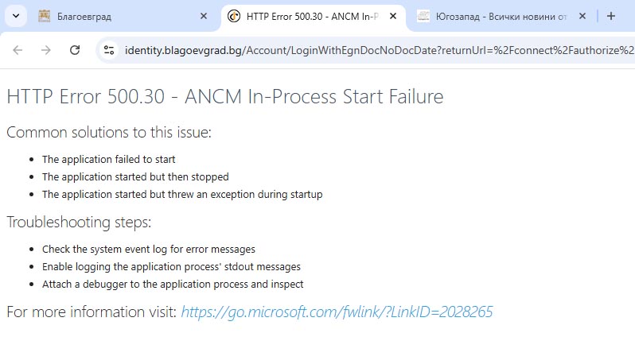View site information icon in address bar
This screenshot has width=635, height=364.
pyautogui.click(x=109, y=50)
